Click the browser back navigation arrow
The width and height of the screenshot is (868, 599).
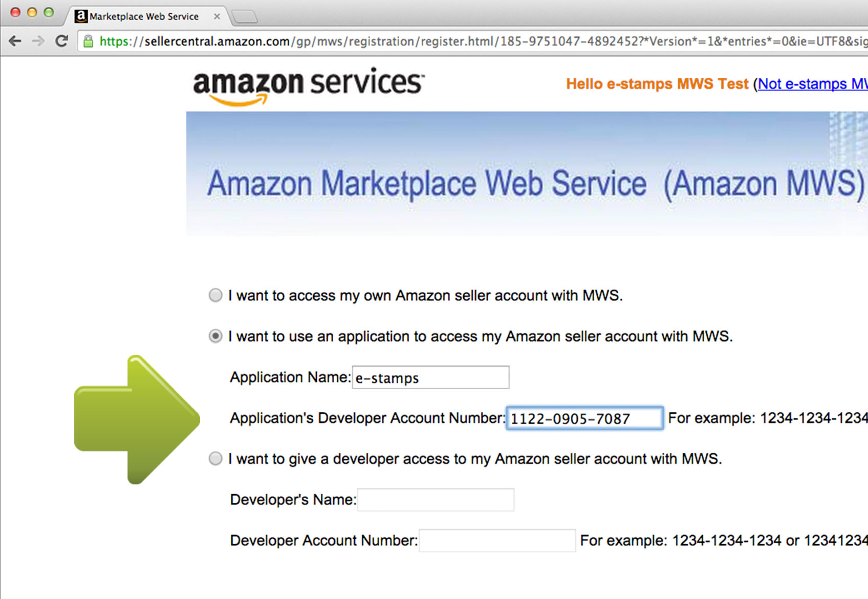(x=15, y=41)
